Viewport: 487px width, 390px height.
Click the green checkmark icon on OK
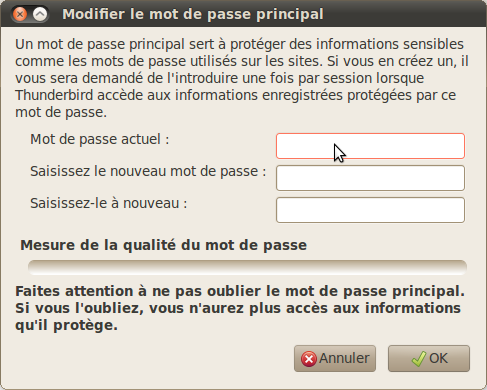419,359
